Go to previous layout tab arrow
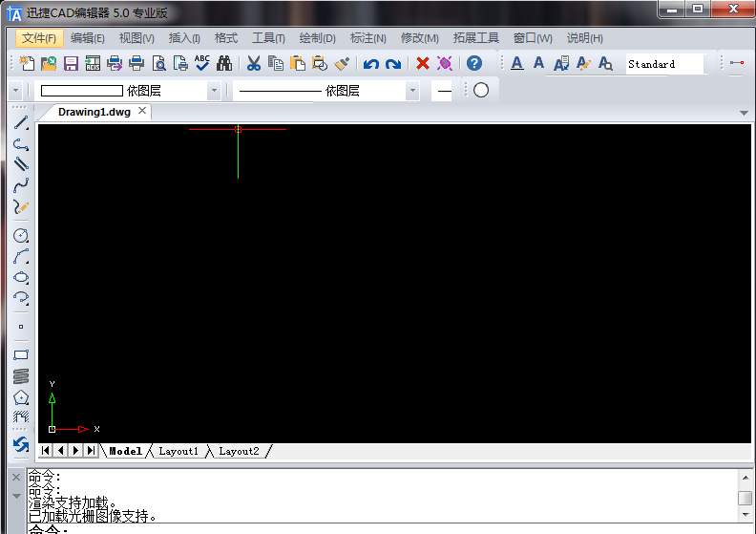 coord(60,451)
